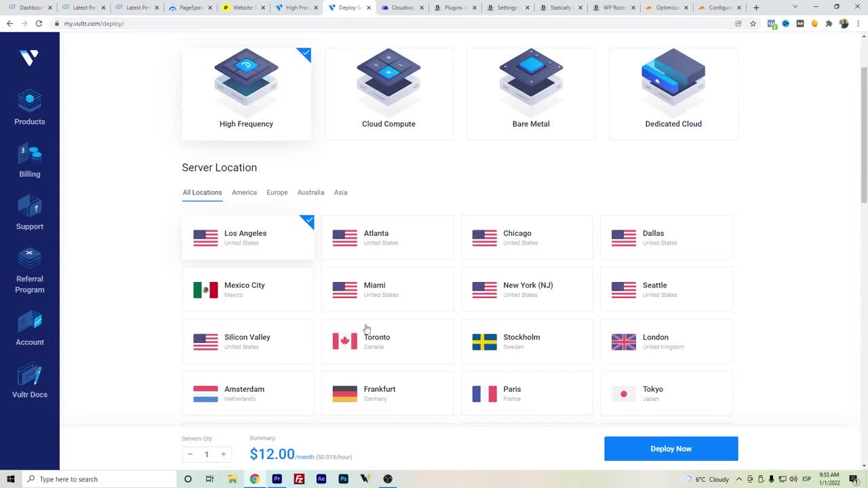
Task: Switch to the Asia locations tab
Action: tap(340, 192)
